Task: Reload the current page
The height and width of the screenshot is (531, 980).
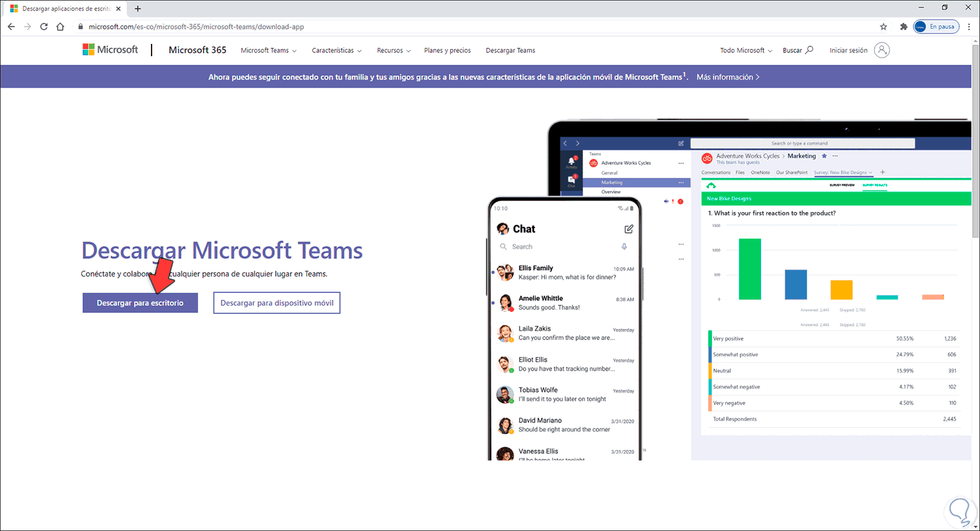Action: pos(44,27)
